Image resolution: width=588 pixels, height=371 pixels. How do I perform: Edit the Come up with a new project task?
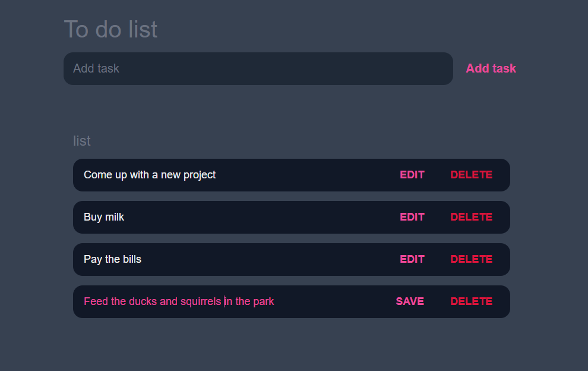[x=412, y=175]
